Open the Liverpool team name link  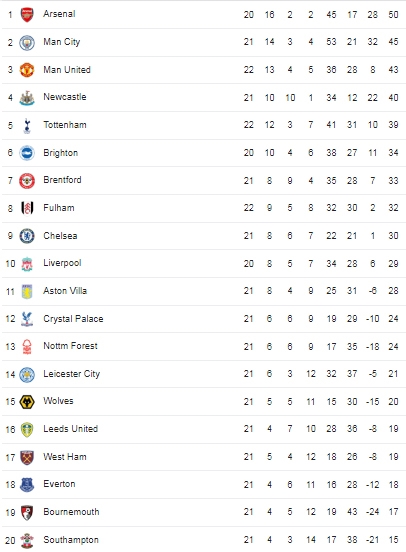(x=62, y=263)
